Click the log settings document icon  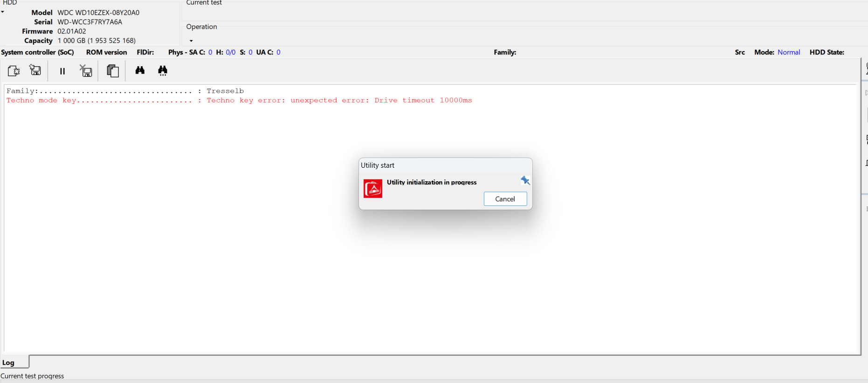[14, 71]
